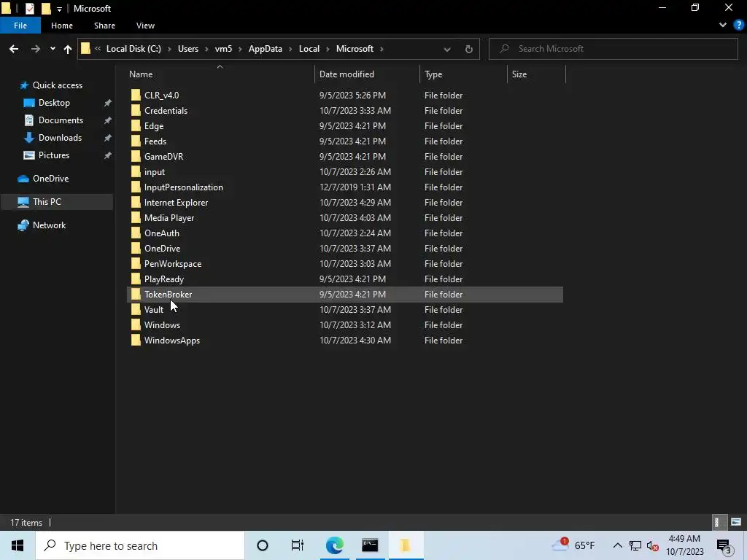Click the New folder quick access icon
The image size is (747, 560).
click(x=46, y=8)
